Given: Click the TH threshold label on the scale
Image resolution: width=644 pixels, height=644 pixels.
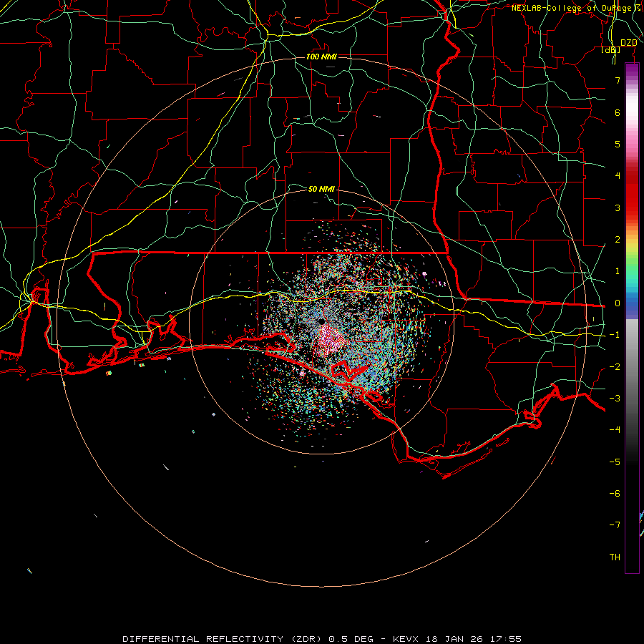Looking at the screenshot, I should tap(615, 557).
